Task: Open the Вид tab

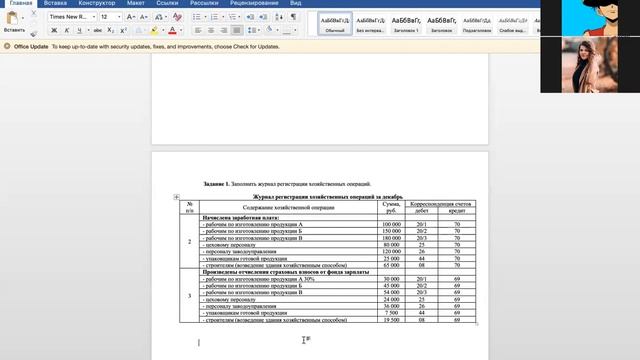Action: pyautogui.click(x=296, y=3)
